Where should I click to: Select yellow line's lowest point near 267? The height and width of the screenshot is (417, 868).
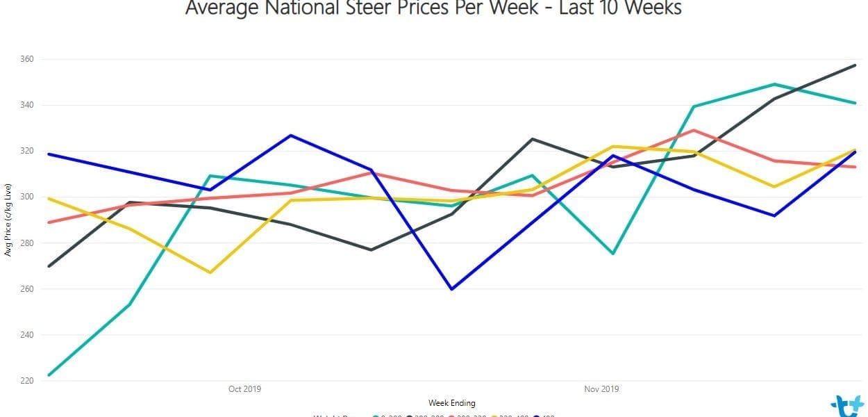click(x=210, y=272)
